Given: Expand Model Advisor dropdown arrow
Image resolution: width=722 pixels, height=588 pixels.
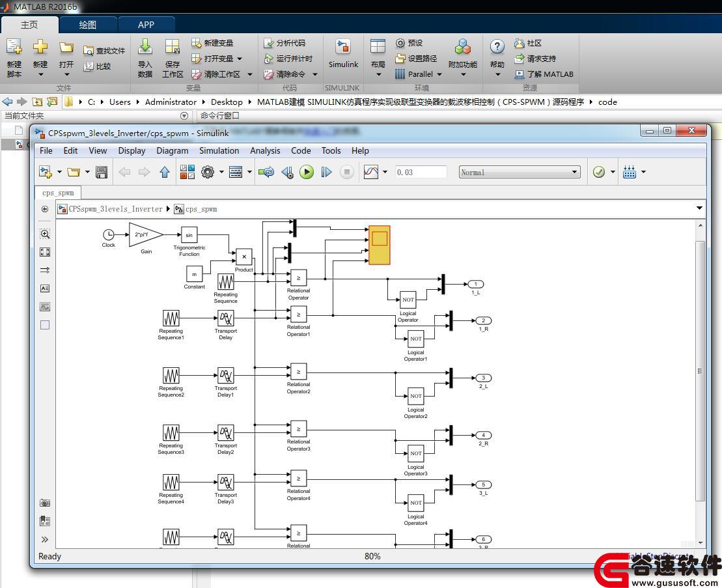Looking at the screenshot, I should pos(613,172).
